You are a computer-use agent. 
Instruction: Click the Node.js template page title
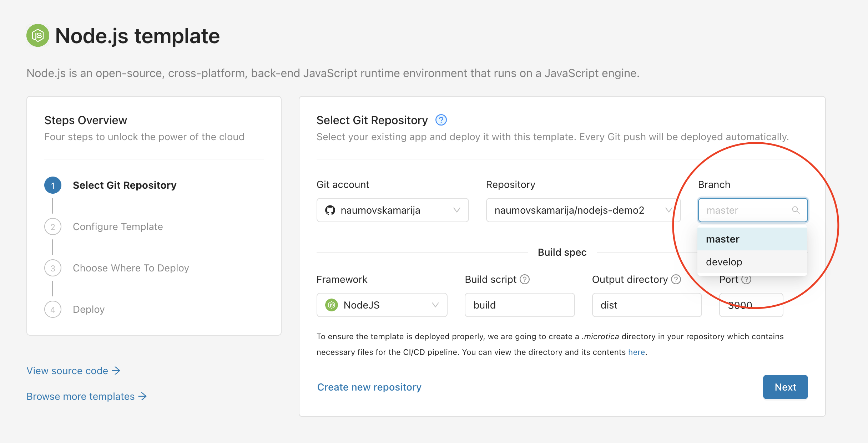[x=137, y=36]
